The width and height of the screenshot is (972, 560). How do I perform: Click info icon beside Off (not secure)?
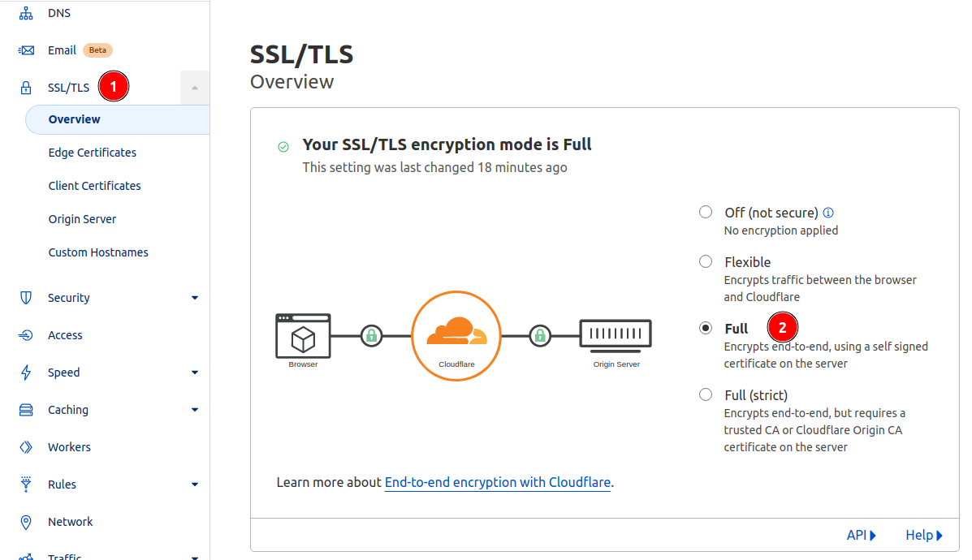click(x=828, y=213)
